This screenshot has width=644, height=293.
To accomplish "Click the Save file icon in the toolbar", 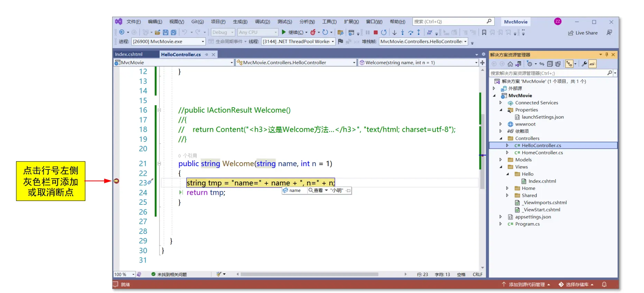I will 165,32.
